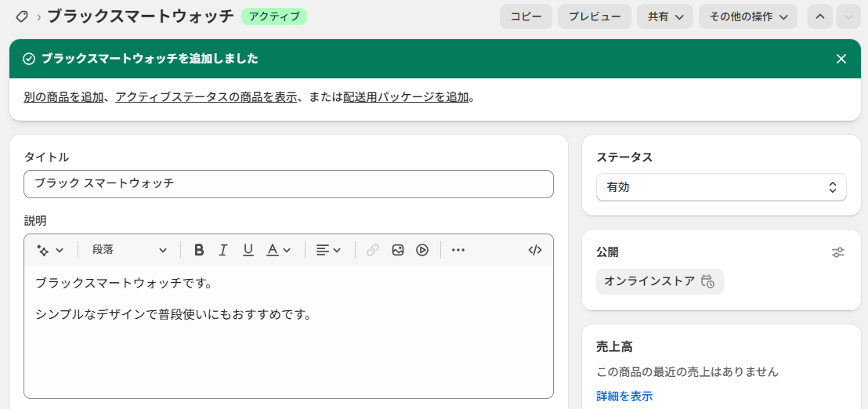Click the ステータス section heading
The width and height of the screenshot is (868, 409).
624,157
